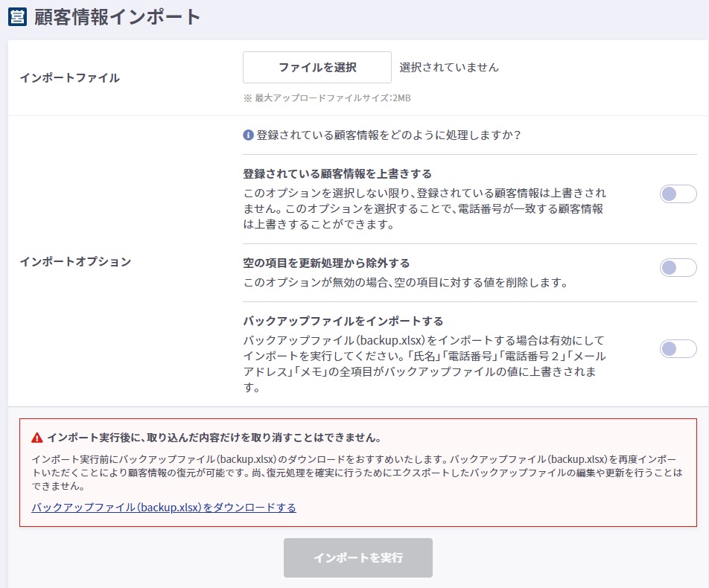The height and width of the screenshot is (588, 709).
Task: Click the バックアップファイルをインポートする option title
Action: click(x=343, y=321)
